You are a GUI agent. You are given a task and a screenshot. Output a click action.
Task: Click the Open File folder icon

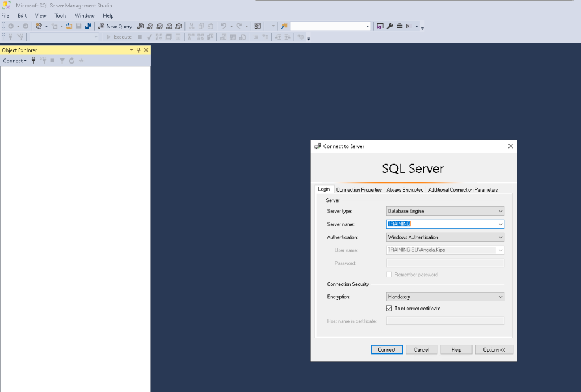coord(69,26)
